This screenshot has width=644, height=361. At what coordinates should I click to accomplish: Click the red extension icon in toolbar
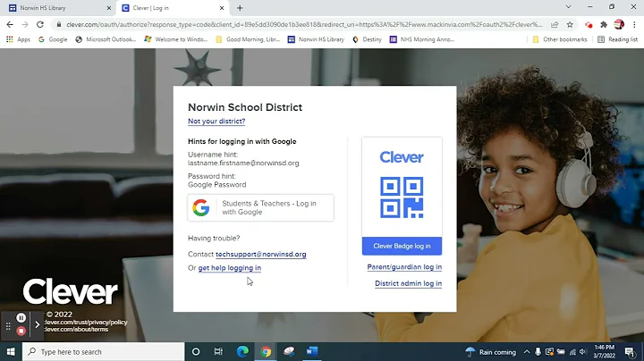tap(589, 25)
